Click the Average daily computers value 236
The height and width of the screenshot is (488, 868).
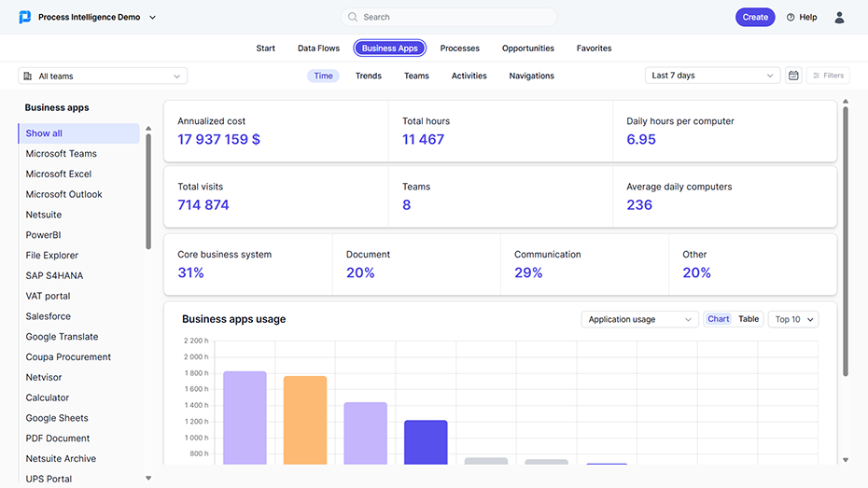(639, 205)
